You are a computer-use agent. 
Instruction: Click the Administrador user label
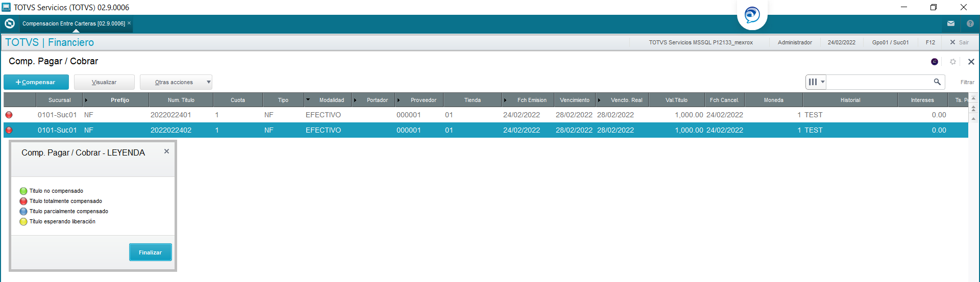point(795,42)
